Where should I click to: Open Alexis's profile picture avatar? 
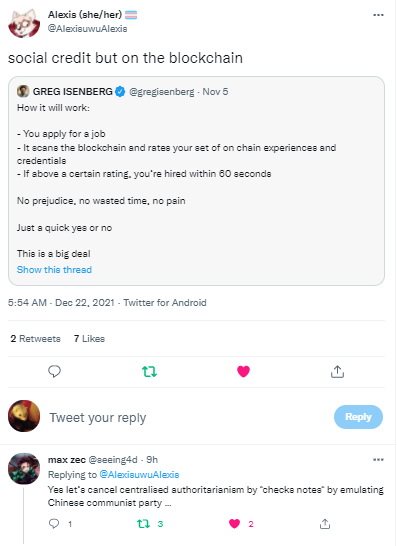pyautogui.click(x=24, y=23)
